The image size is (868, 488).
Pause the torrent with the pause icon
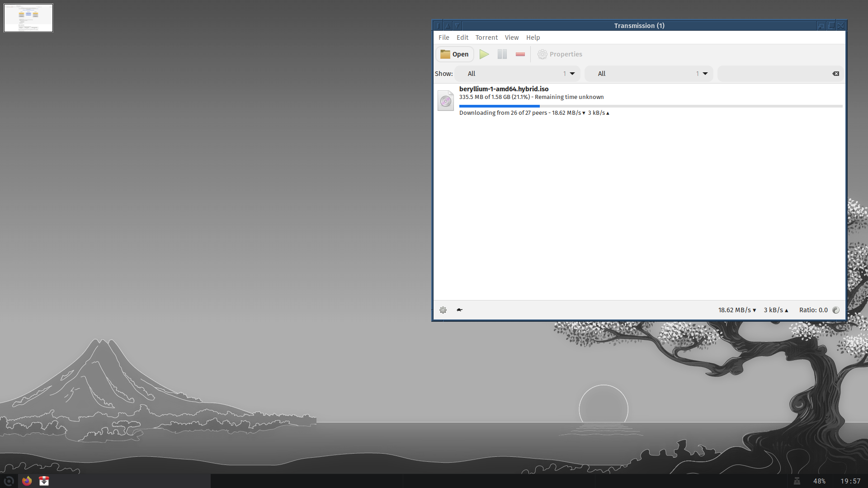tap(502, 54)
